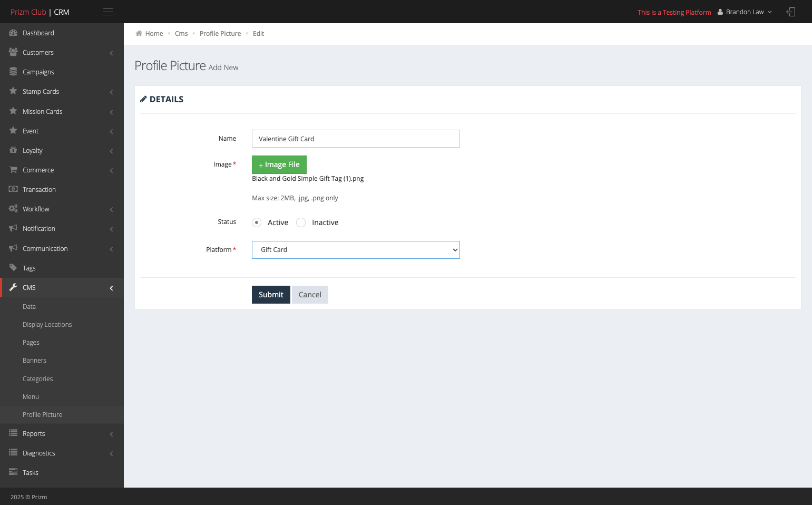
Task: Click the Campaigns database icon
Action: (13, 72)
